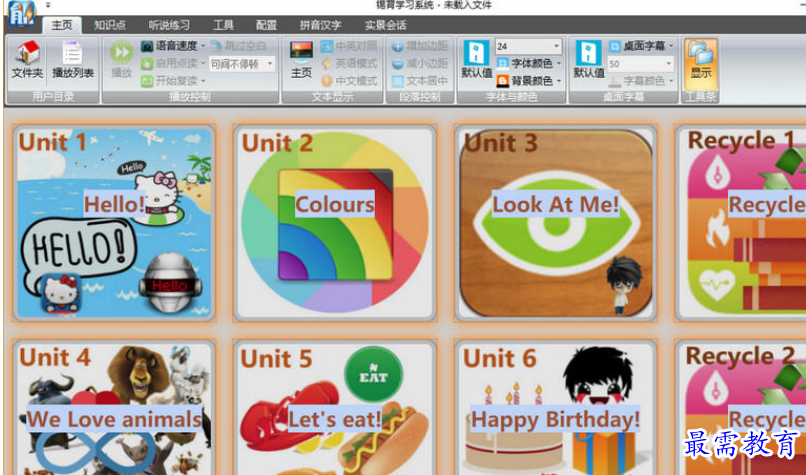This screenshot has height=475, width=806.
Task: Open the 实景会话 tab
Action: (x=386, y=25)
